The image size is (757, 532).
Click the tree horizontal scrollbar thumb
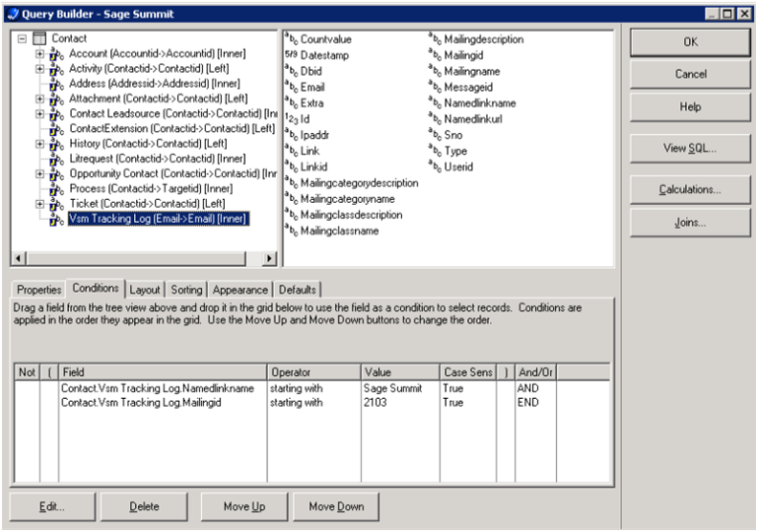point(136,258)
